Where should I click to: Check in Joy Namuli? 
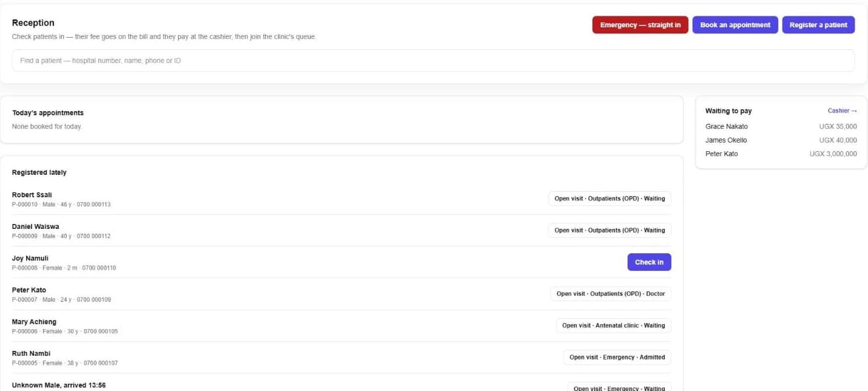pos(649,262)
